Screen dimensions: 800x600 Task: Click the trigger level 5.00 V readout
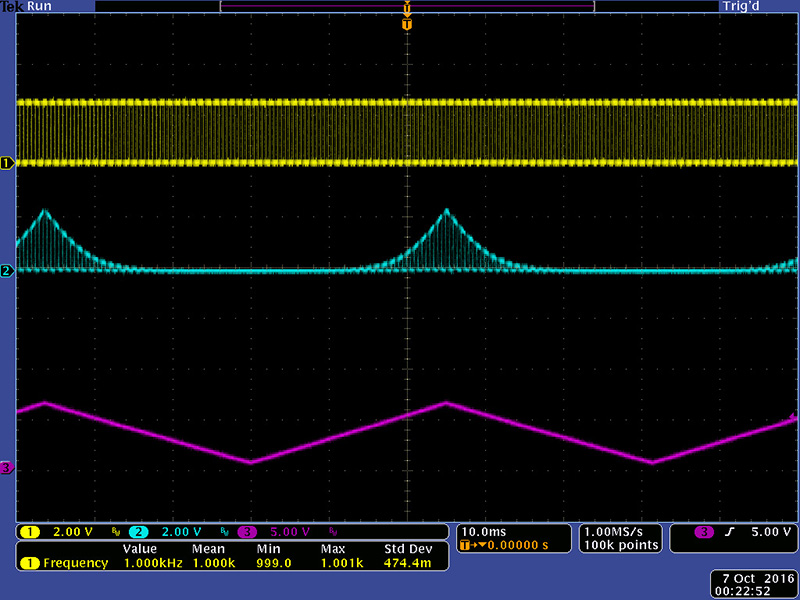(771, 532)
